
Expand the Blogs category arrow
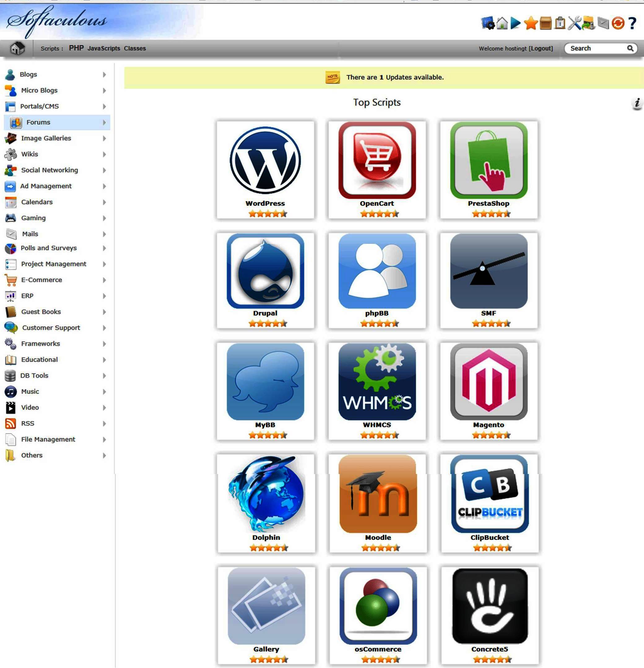click(x=104, y=74)
